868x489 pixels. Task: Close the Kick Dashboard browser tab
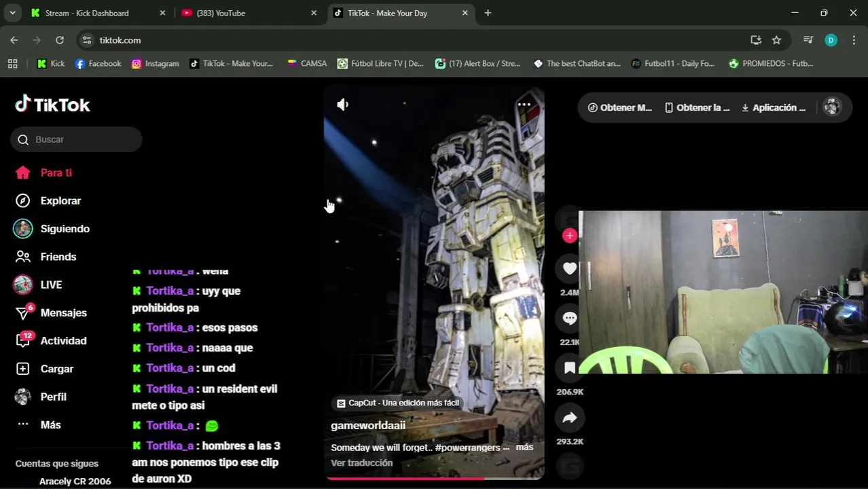tap(162, 13)
